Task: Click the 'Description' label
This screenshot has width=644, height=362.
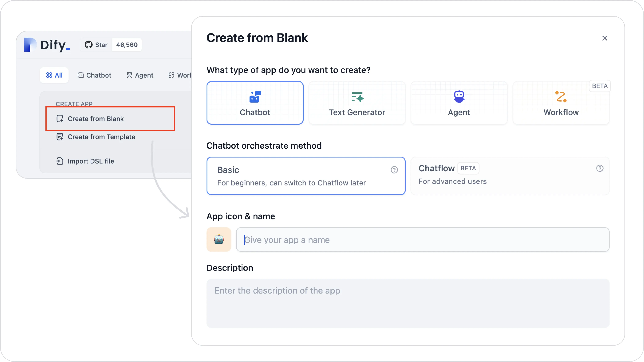Action: click(x=230, y=268)
